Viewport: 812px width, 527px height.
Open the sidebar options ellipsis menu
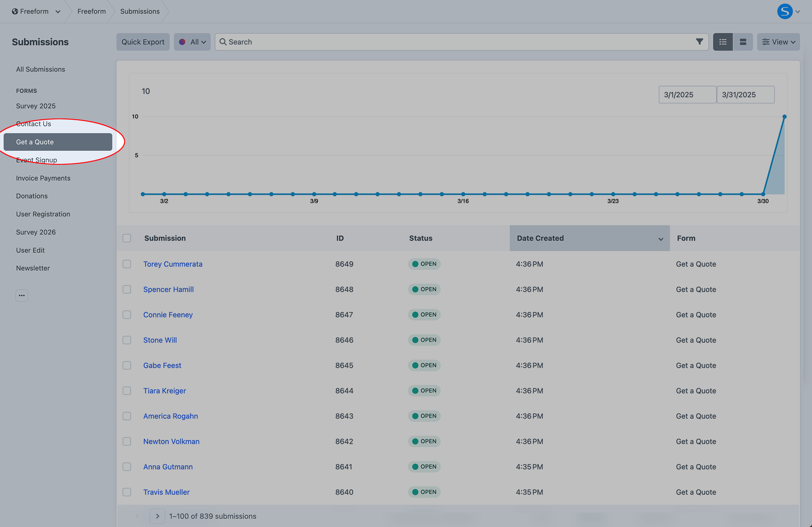22,295
